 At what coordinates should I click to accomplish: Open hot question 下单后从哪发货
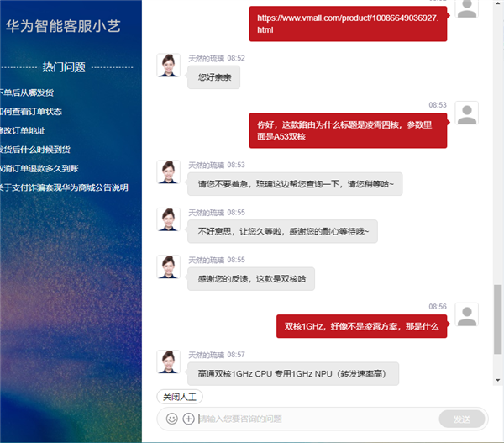click(x=27, y=92)
